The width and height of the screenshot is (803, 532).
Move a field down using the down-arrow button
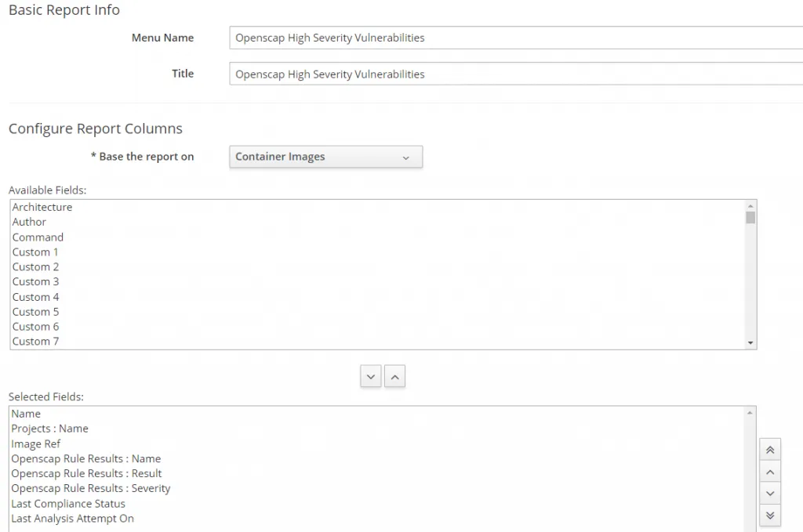click(370, 376)
